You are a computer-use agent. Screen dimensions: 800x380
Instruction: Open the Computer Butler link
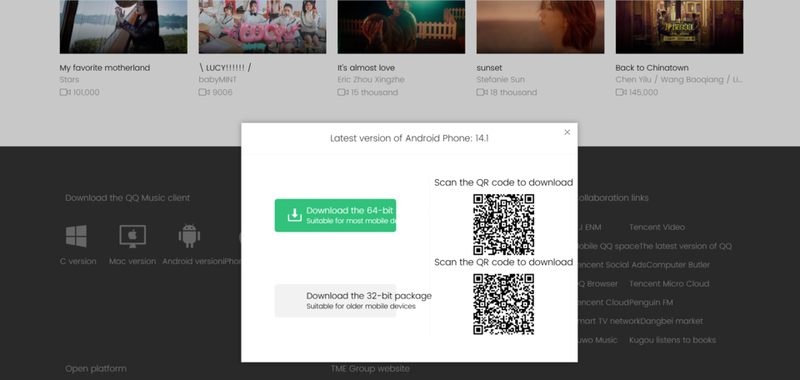(678, 265)
